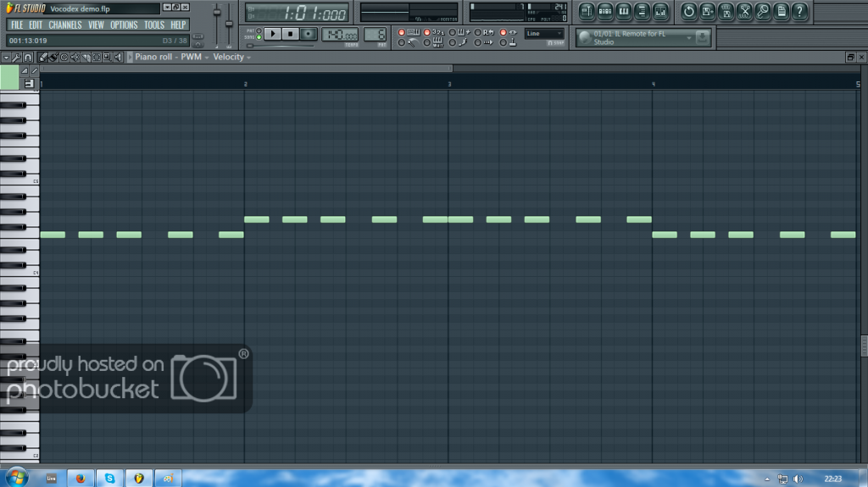Open the audio editor scissors button

pyautogui.click(x=744, y=11)
